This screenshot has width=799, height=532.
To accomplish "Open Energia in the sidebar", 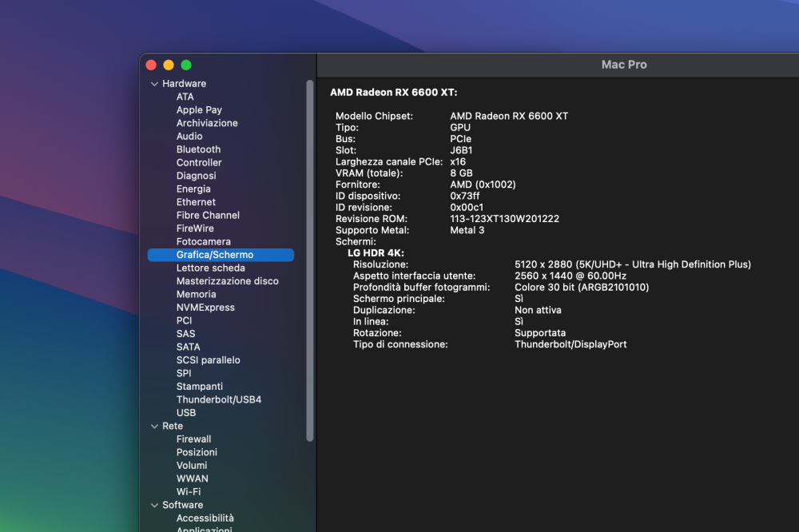I will coord(193,189).
